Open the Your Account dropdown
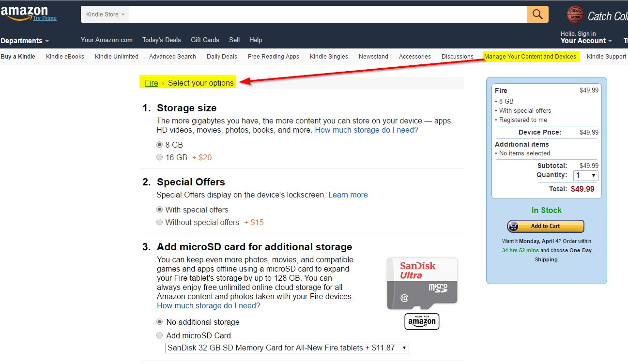 586,41
